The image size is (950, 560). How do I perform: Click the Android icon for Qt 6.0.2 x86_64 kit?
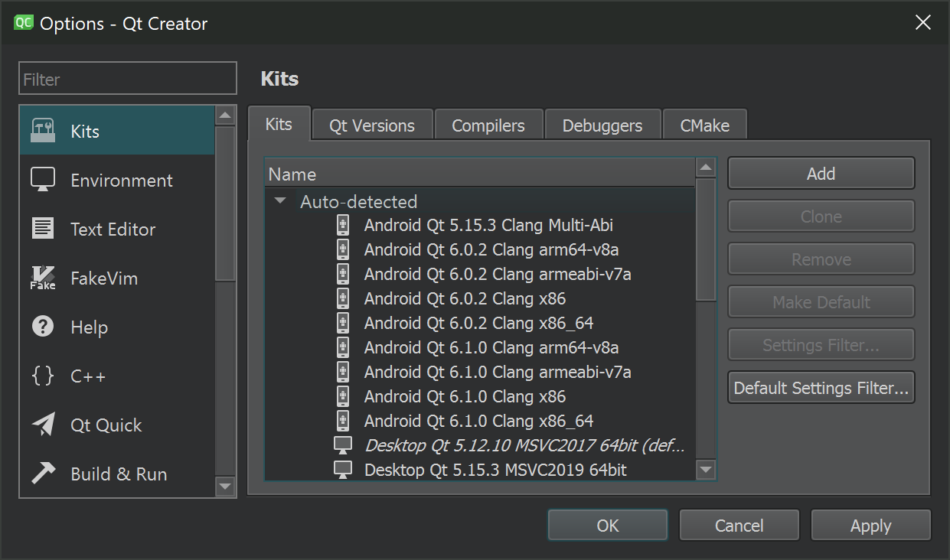click(343, 323)
